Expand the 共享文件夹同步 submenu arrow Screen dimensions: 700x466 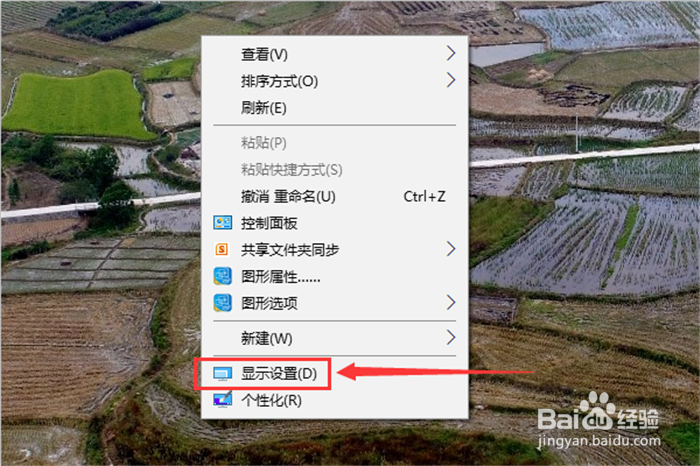[x=451, y=249]
